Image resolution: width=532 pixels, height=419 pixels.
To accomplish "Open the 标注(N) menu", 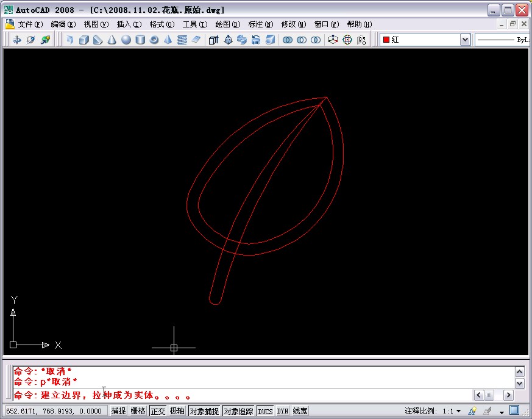I will pos(261,24).
